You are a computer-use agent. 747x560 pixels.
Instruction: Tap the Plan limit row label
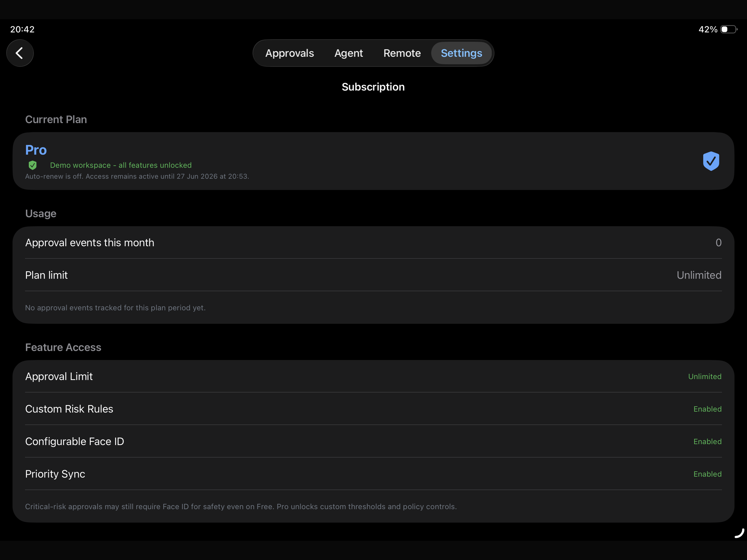(46, 275)
